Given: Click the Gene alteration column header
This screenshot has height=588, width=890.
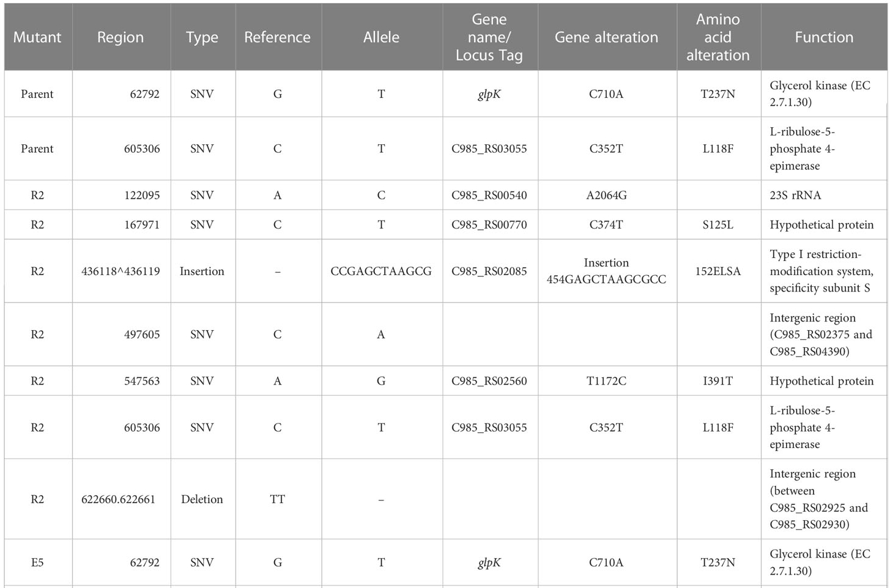Looking at the screenshot, I should coord(606,37).
